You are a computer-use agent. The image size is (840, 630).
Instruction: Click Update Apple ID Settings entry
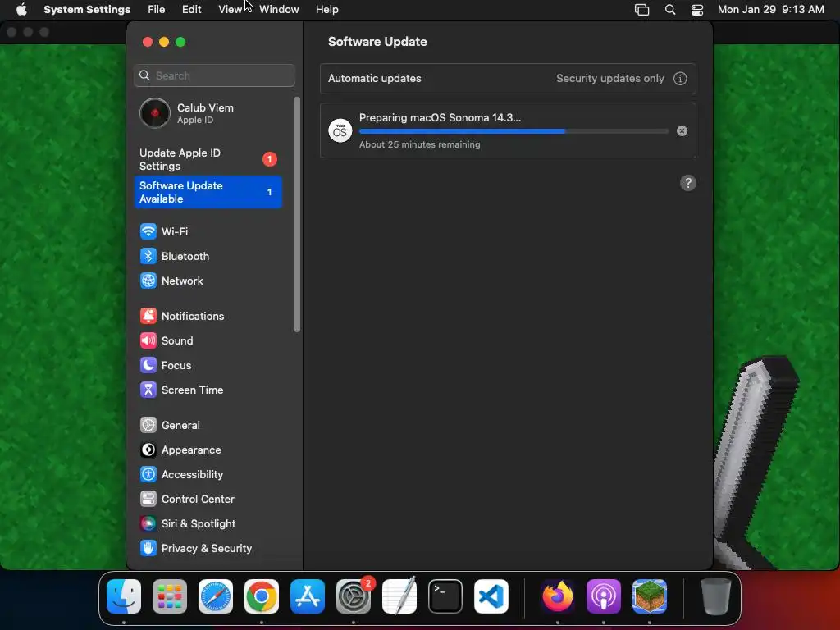tap(208, 160)
